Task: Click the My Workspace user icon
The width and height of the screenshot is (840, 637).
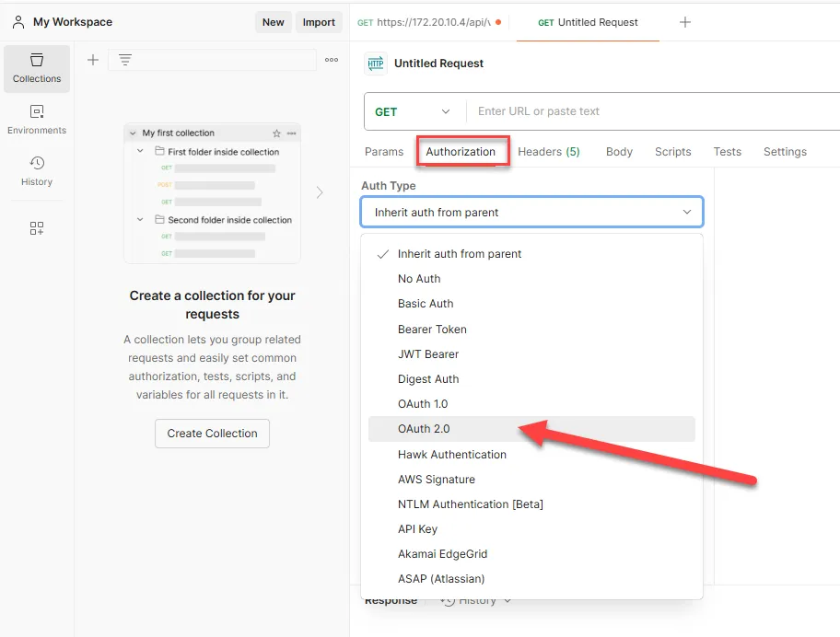Action: (x=18, y=22)
